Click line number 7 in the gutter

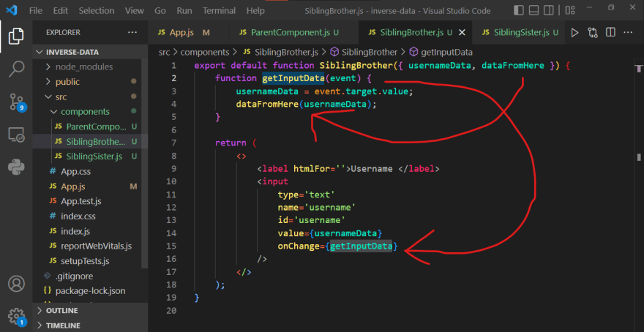pyautogui.click(x=173, y=143)
